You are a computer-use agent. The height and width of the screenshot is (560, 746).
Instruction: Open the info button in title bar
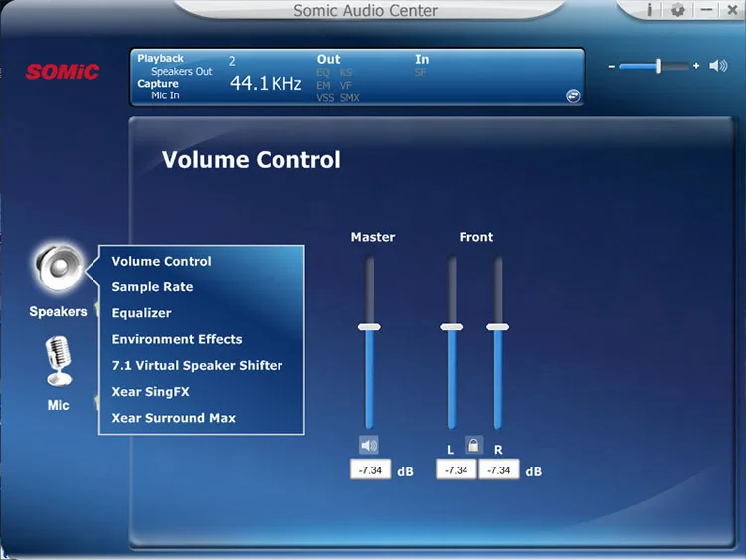point(649,10)
